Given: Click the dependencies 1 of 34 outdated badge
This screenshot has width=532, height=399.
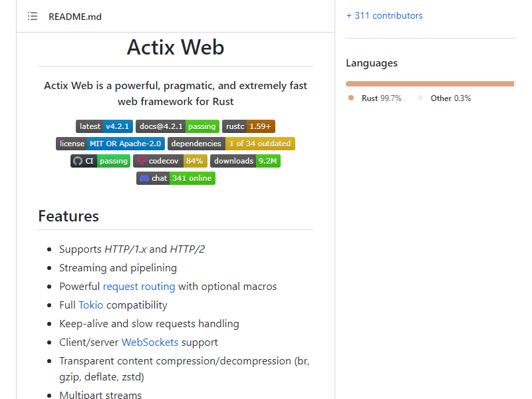Looking at the screenshot, I should click(231, 144).
